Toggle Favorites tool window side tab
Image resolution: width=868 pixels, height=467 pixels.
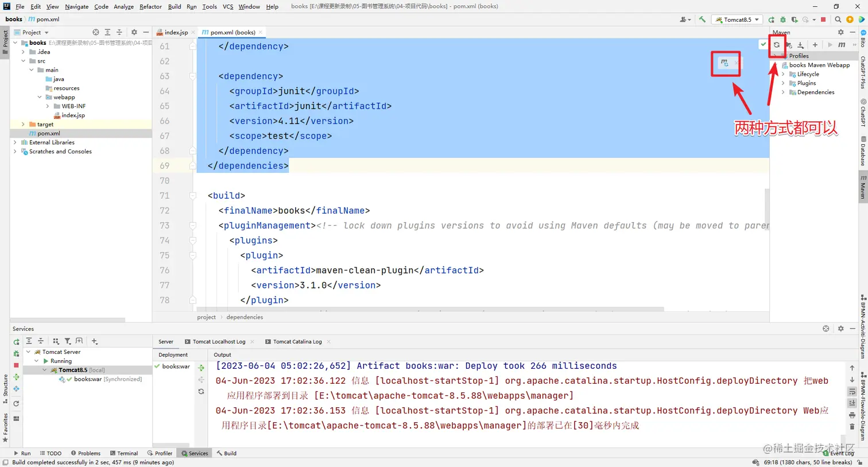point(5,428)
